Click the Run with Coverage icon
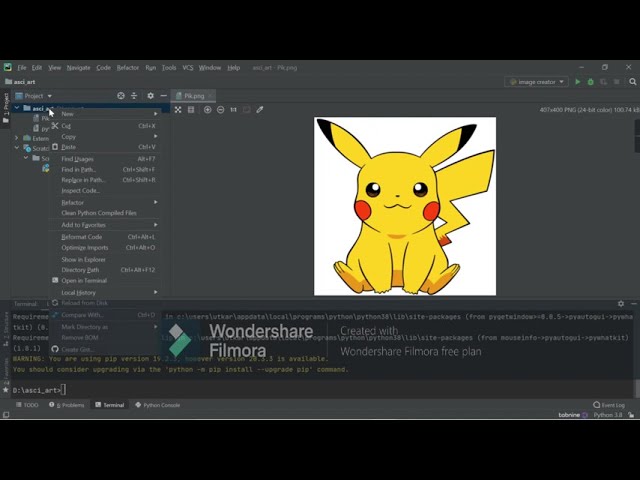This screenshot has height=480, width=640. pos(603,82)
